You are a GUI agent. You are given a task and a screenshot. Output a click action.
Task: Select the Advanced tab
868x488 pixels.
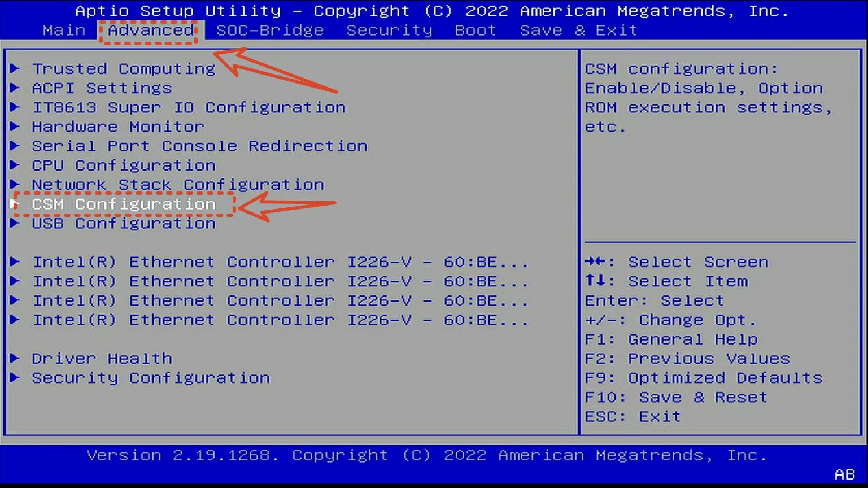[x=150, y=30]
